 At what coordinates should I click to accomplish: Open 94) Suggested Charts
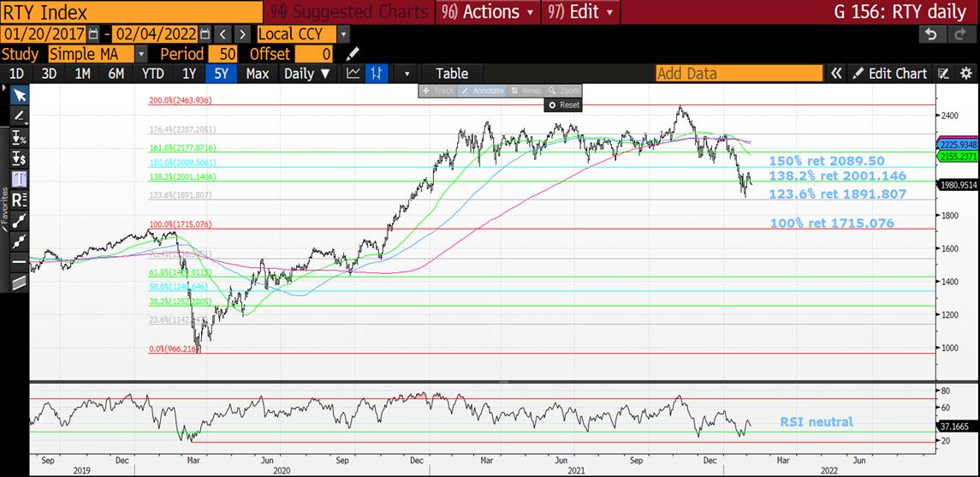click(x=350, y=12)
